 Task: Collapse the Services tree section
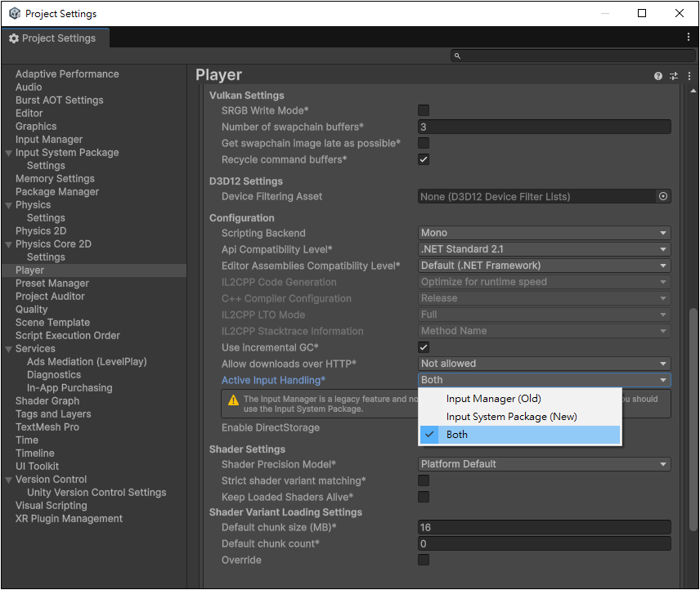coord(8,349)
